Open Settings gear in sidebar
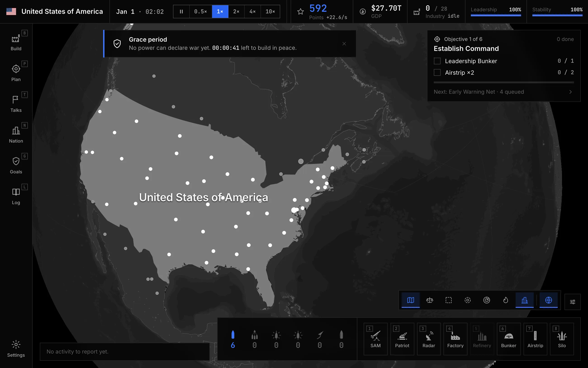 point(16,348)
